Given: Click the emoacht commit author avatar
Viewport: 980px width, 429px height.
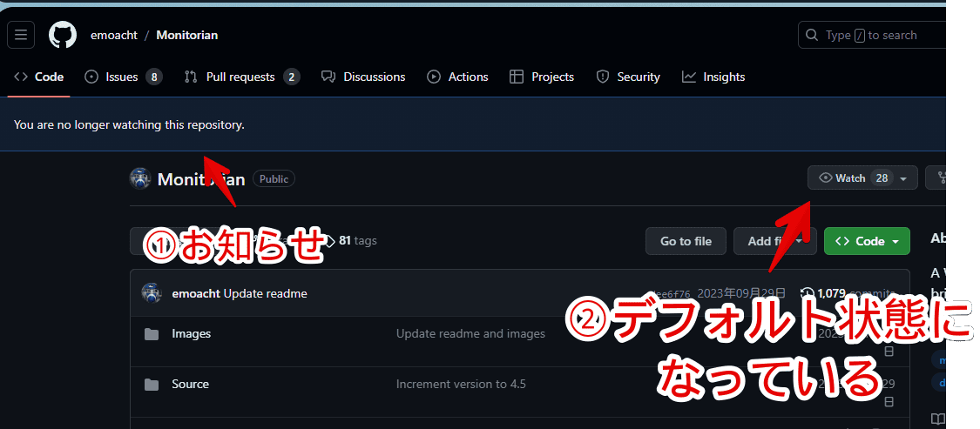Looking at the screenshot, I should pyautogui.click(x=152, y=293).
